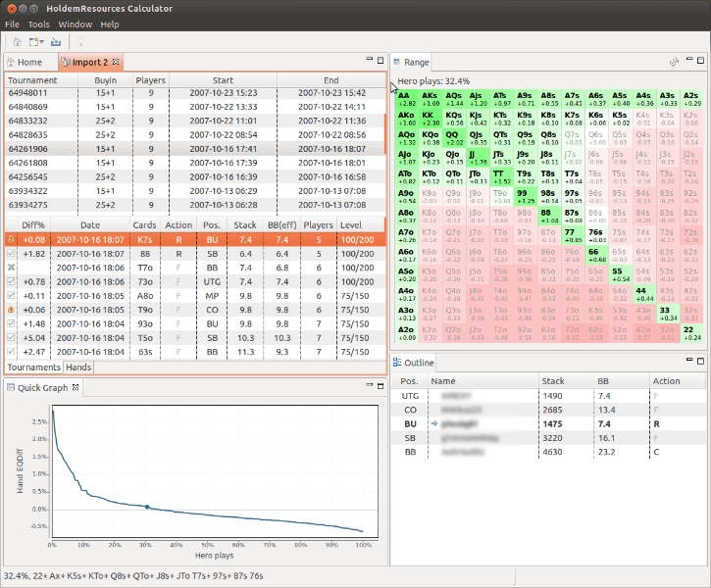Open the File menu
This screenshot has width=711, height=588.
pos(12,24)
